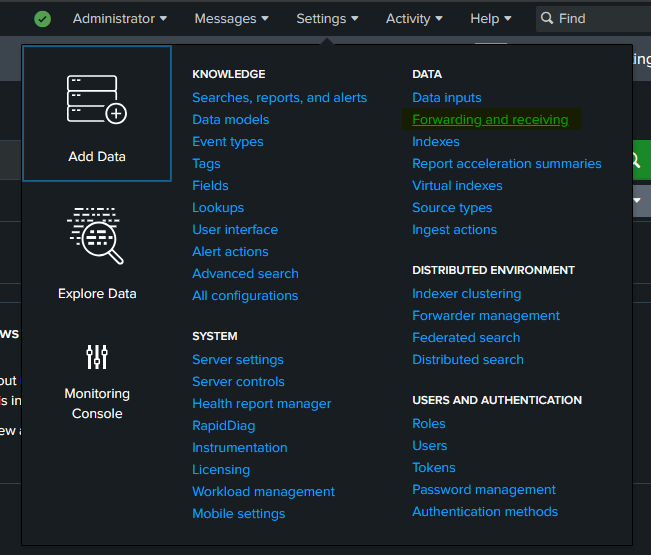Open Instrumentation settings
The width and height of the screenshot is (651, 555).
tap(240, 447)
